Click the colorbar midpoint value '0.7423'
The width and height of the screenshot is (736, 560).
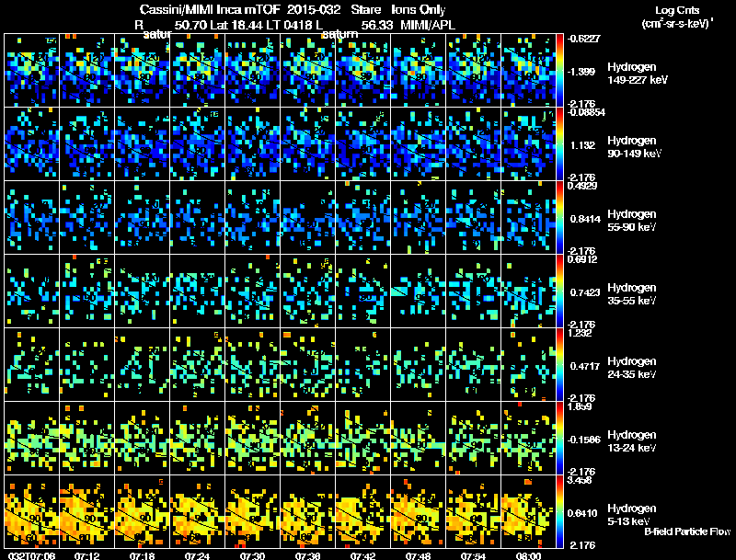(585, 292)
